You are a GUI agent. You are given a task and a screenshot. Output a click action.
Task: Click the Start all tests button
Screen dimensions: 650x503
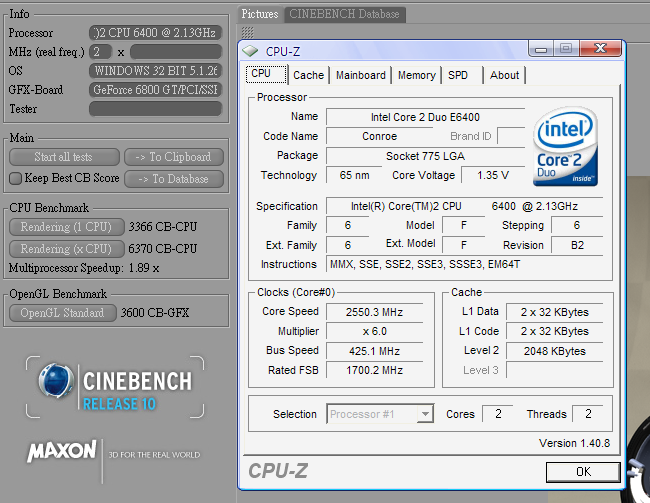tap(64, 157)
